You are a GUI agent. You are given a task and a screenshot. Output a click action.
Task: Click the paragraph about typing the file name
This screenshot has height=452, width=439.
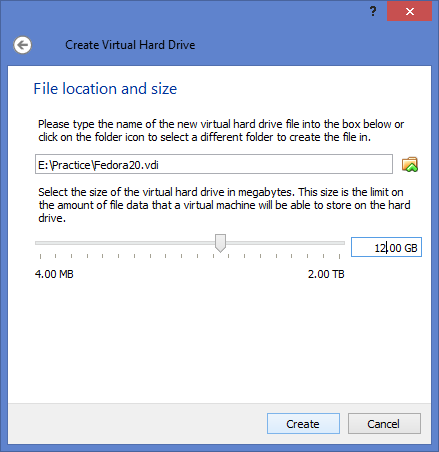point(221,130)
